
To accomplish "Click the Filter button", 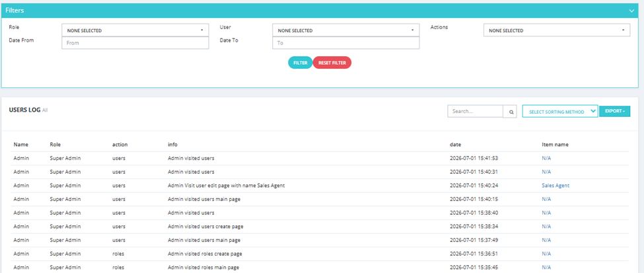I will pos(301,63).
